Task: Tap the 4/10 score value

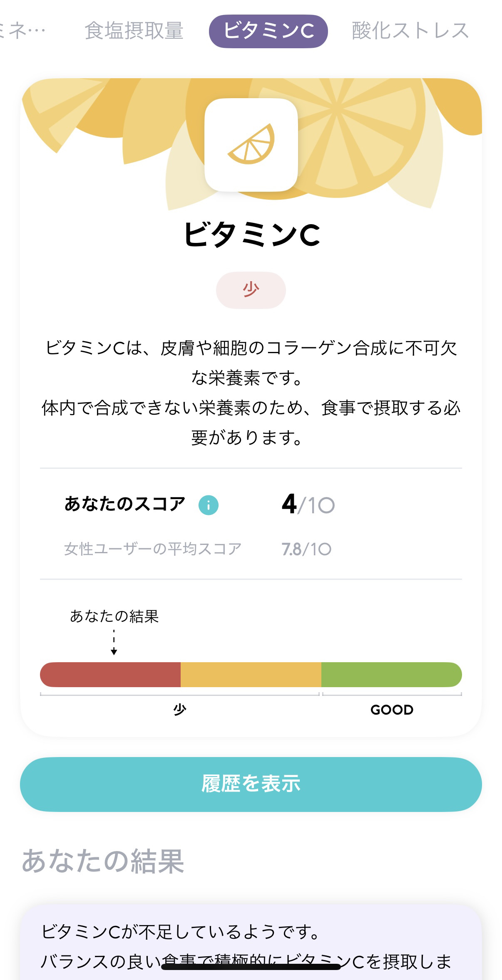Action: [x=308, y=505]
